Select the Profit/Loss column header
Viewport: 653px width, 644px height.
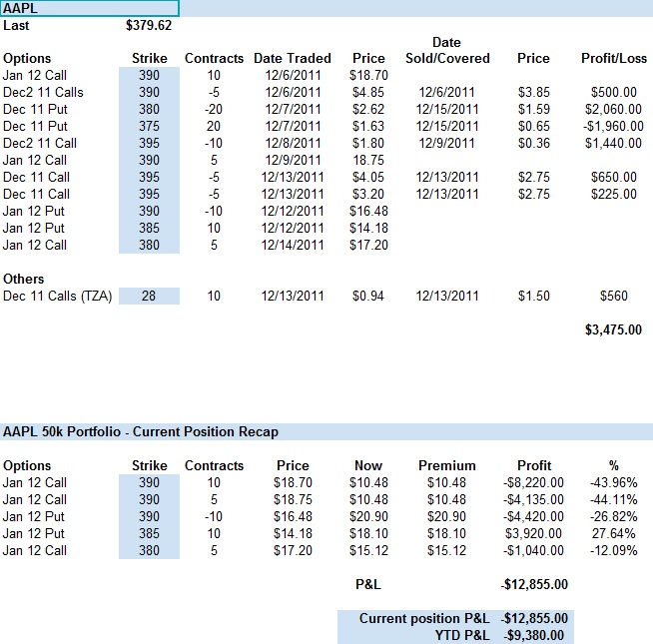613,59
